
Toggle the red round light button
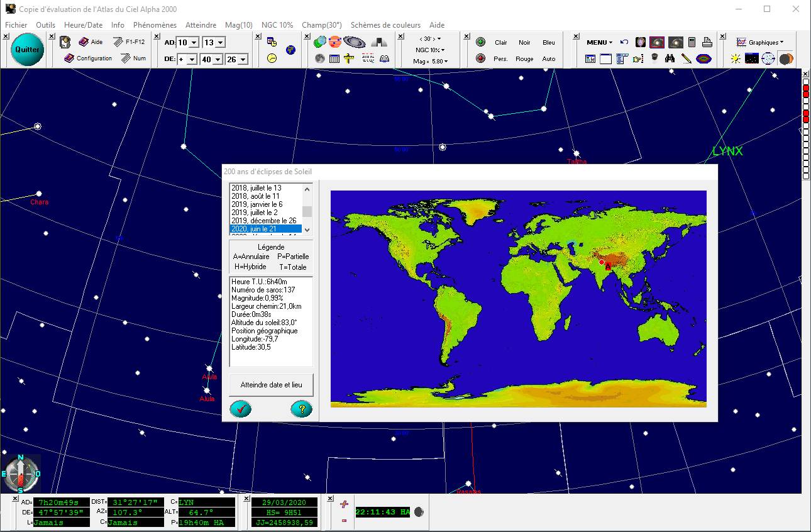pyautogui.click(x=481, y=58)
